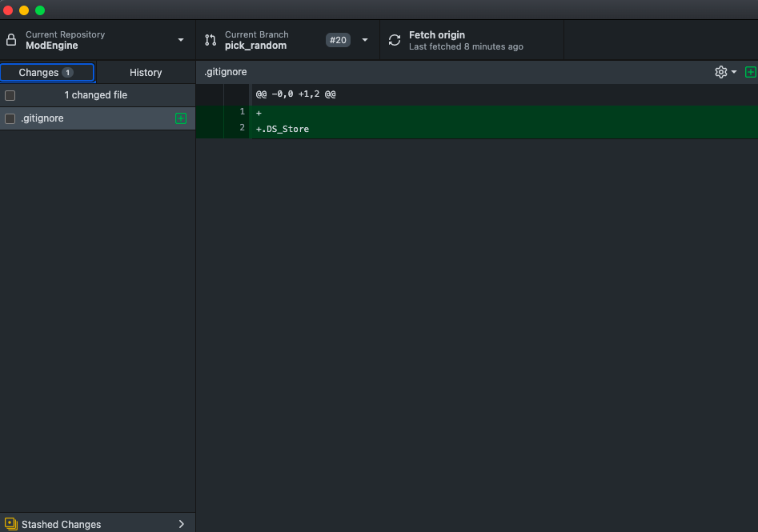Click the green macOS fullscreen window button

(40, 10)
